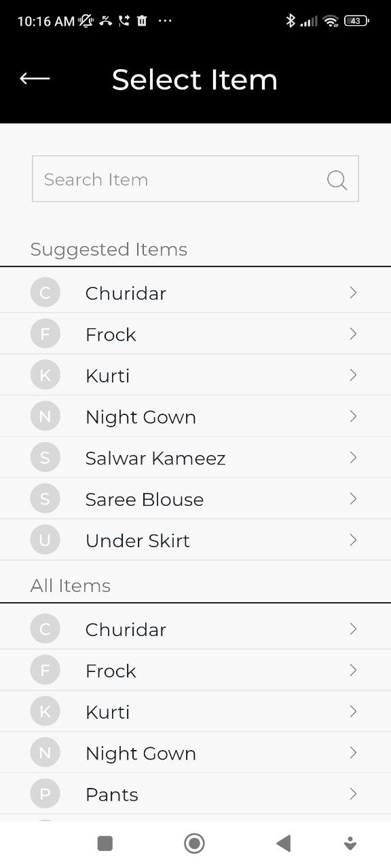The height and width of the screenshot is (868, 391).
Task: Tap the back arrow icon
Action: (34, 79)
